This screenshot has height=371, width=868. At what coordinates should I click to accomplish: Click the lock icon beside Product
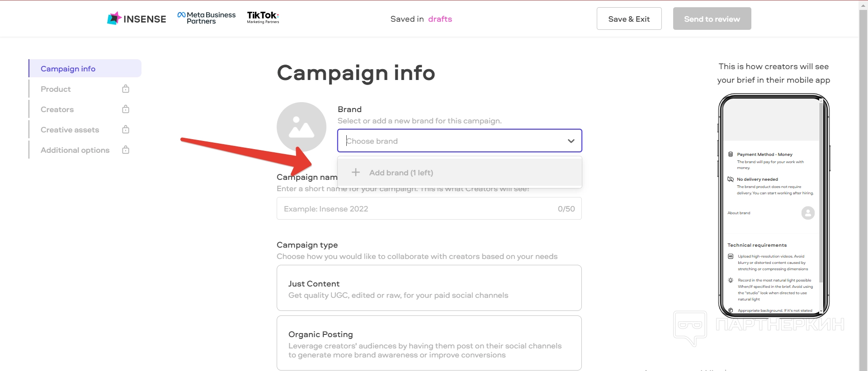point(126,89)
